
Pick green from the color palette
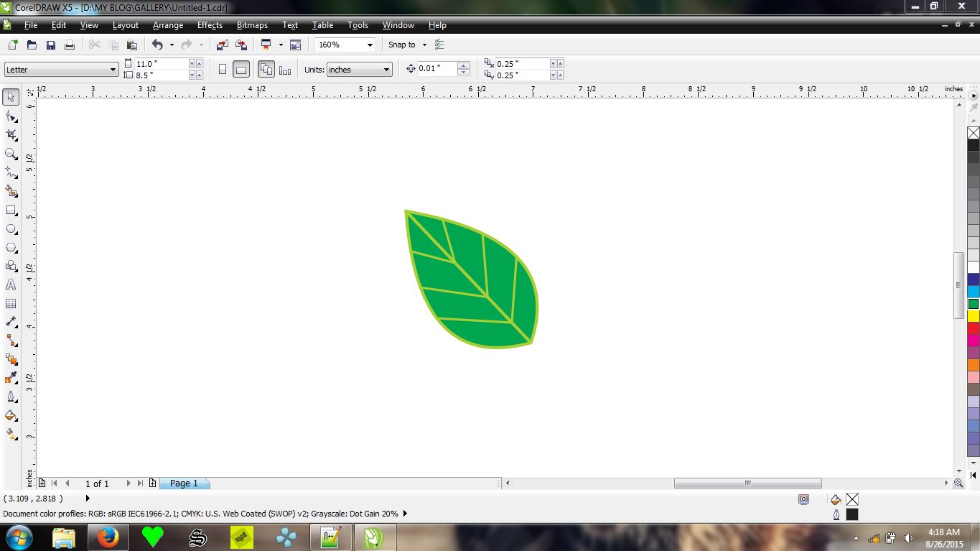click(974, 303)
